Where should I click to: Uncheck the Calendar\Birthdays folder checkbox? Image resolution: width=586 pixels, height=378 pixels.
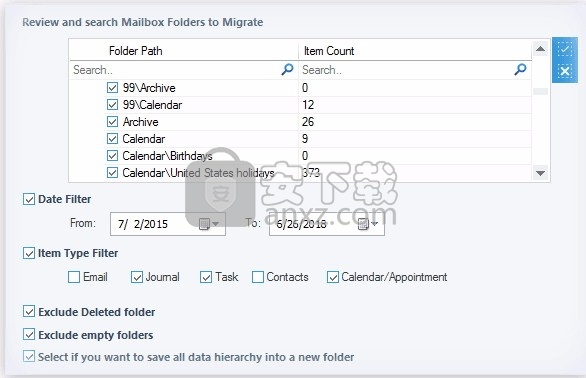click(112, 156)
